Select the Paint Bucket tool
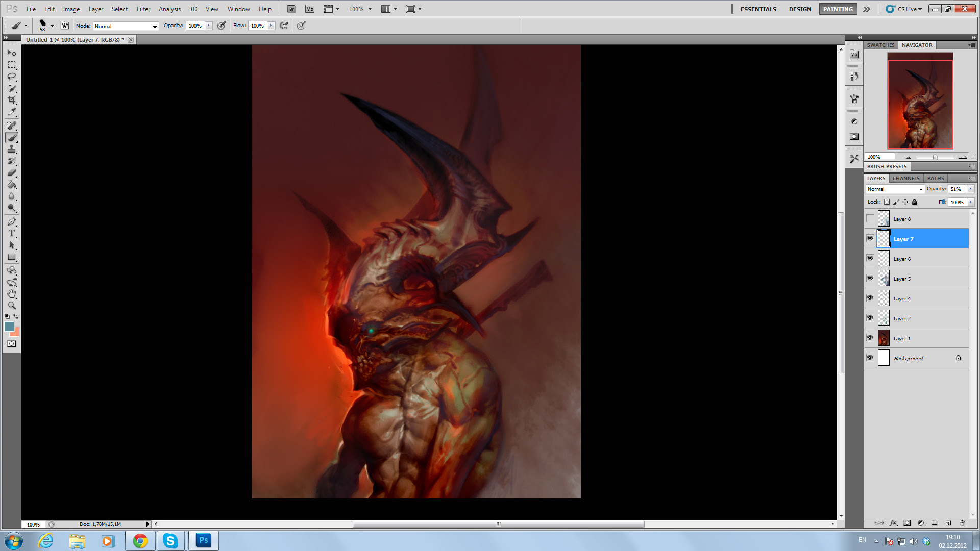The width and height of the screenshot is (980, 551). 12,184
